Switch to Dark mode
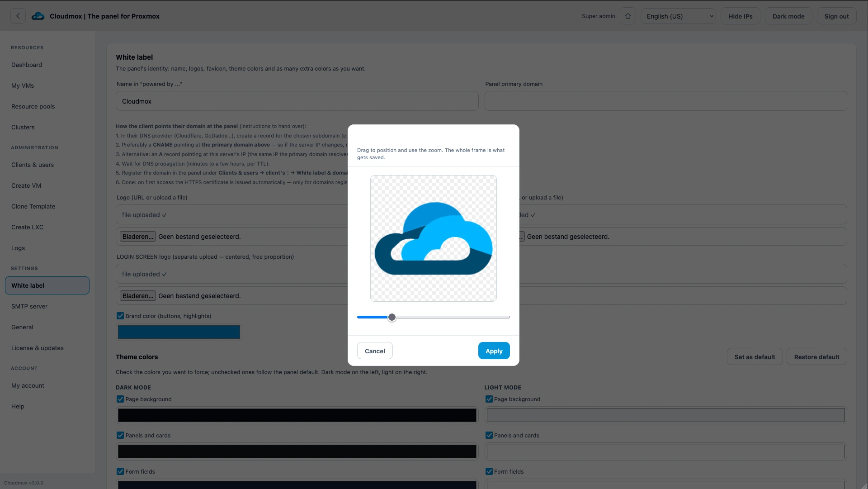The height and width of the screenshot is (489, 868). (788, 16)
